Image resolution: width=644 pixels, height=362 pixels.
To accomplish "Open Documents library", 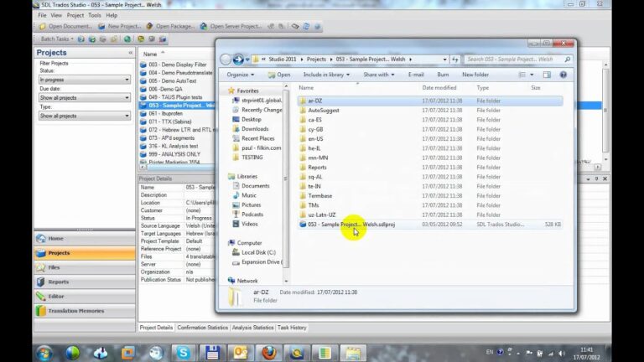I will pos(255,186).
